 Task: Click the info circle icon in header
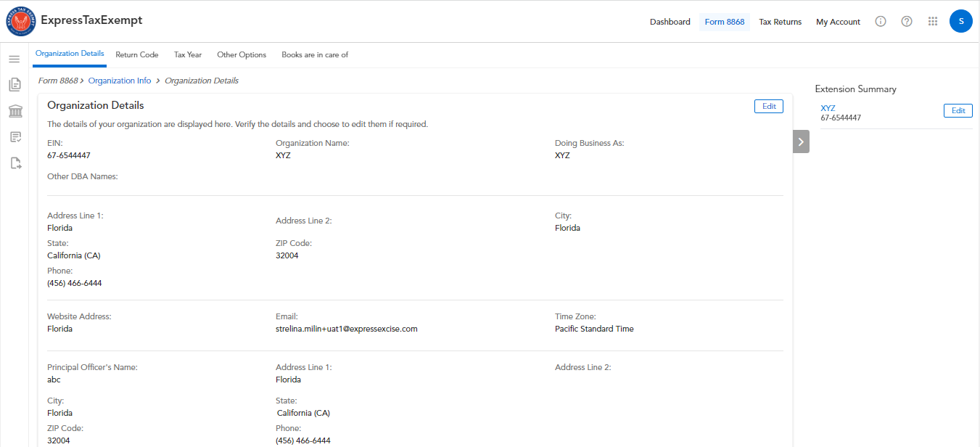coord(881,22)
